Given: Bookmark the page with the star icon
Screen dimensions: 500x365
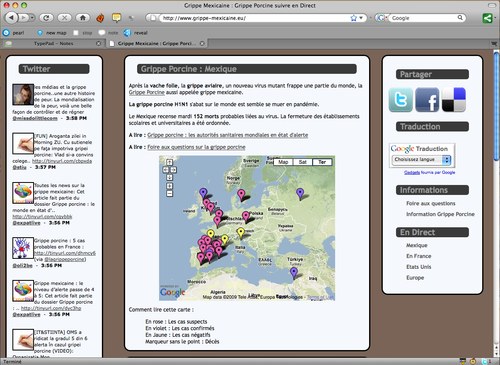Looking at the screenshot, I should click(353, 18).
